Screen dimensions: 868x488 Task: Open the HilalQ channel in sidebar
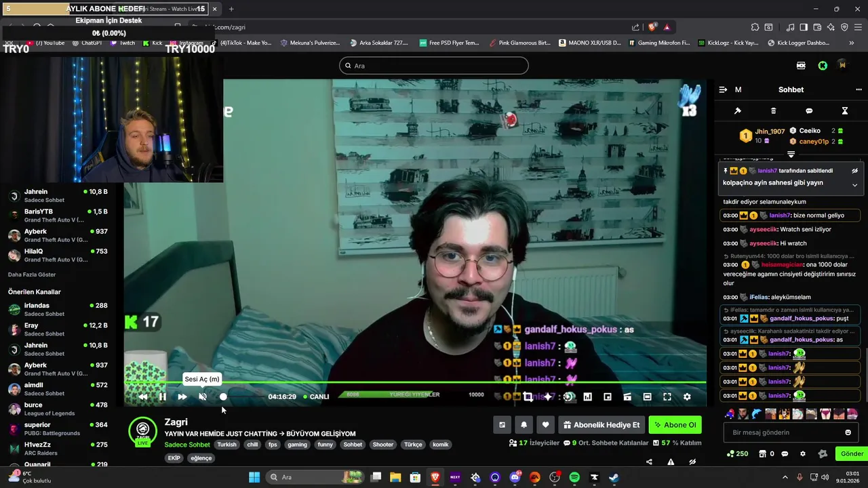coord(59,255)
